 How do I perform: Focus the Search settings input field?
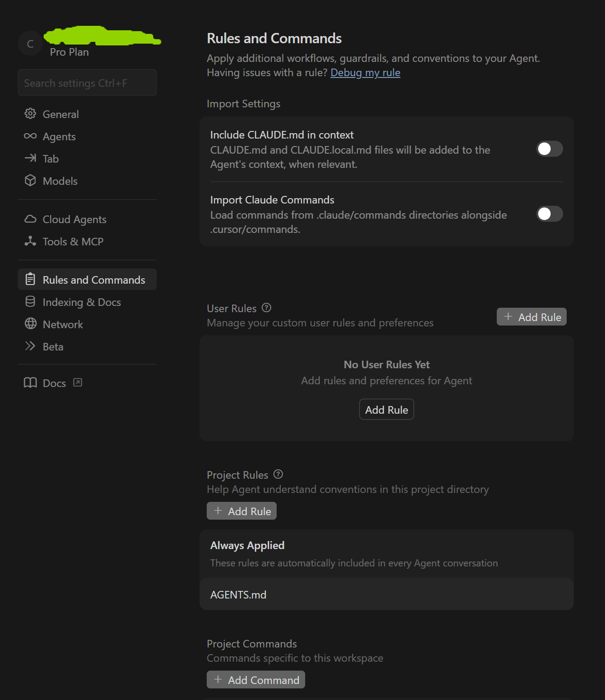pos(87,82)
